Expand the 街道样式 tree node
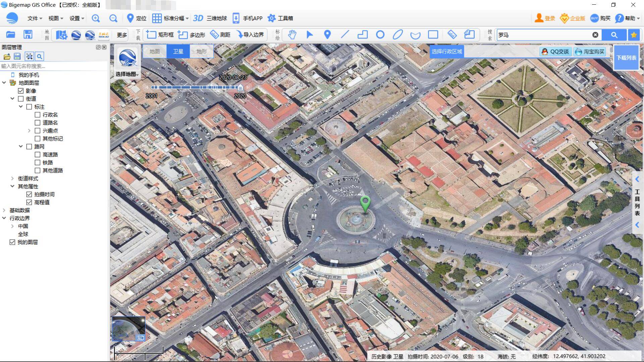644x362 pixels. (x=12, y=178)
